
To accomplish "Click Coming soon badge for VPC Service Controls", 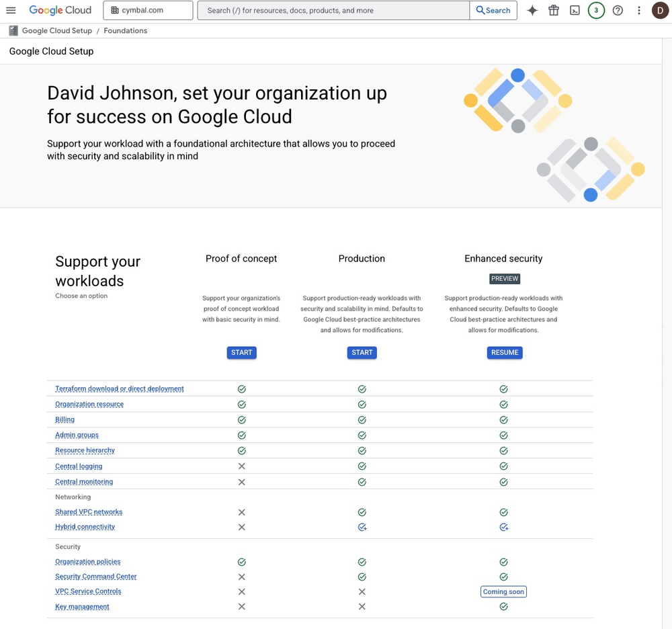I will click(x=503, y=592).
